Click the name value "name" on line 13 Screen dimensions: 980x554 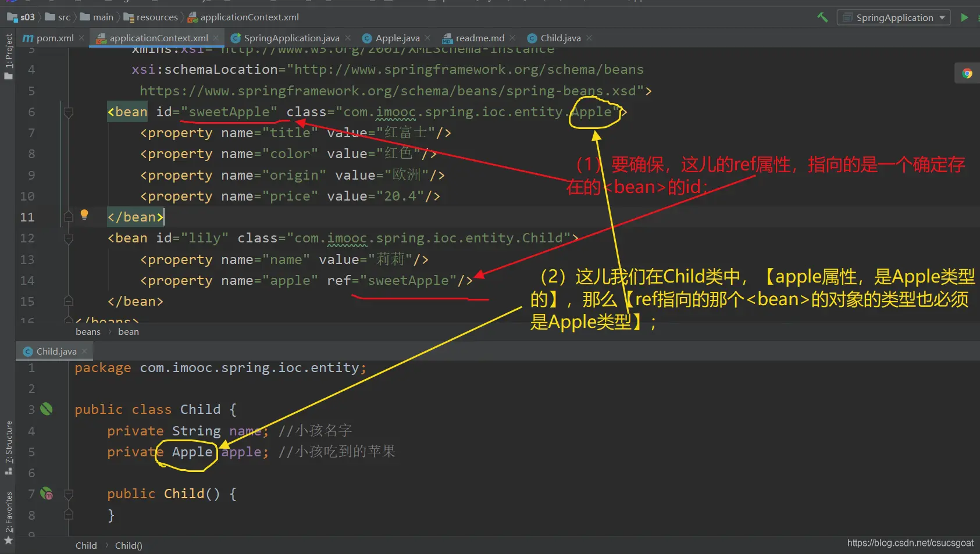286,259
